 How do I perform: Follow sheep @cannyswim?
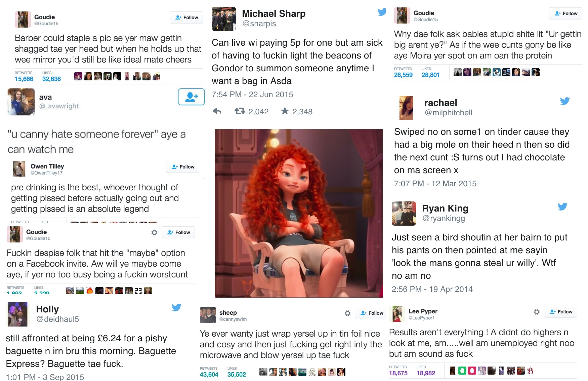point(371,313)
